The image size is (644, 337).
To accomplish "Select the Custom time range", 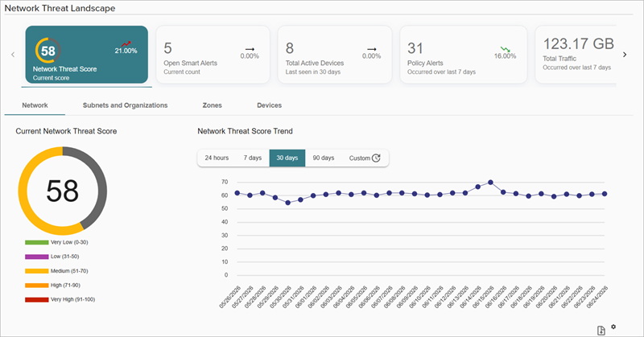I will tap(365, 158).
